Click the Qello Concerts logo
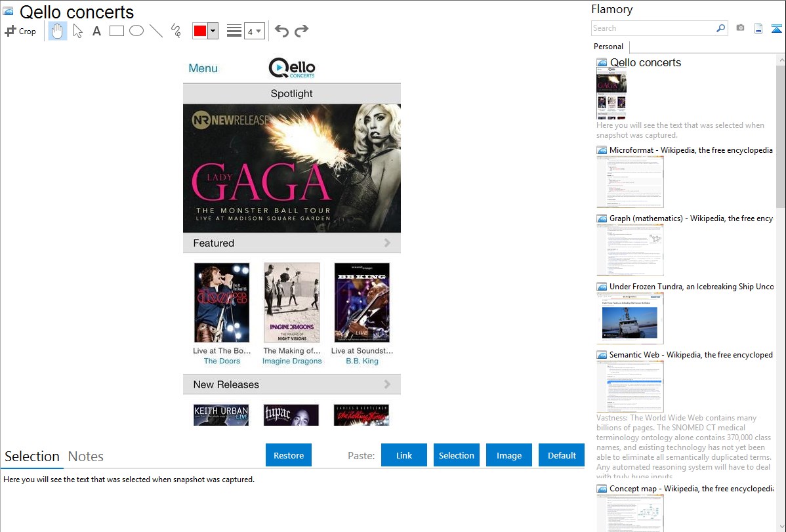 pos(292,68)
